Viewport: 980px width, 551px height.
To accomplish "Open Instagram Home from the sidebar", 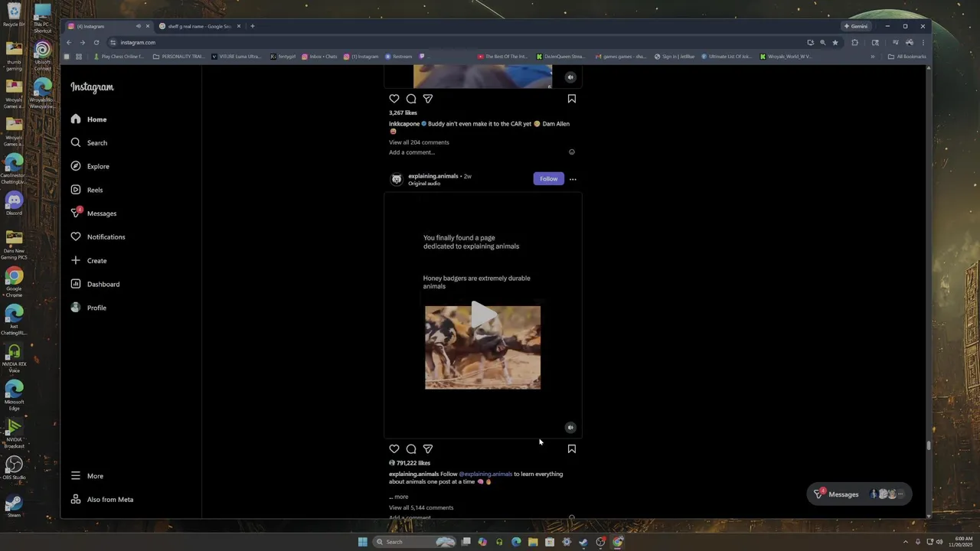I will click(89, 119).
